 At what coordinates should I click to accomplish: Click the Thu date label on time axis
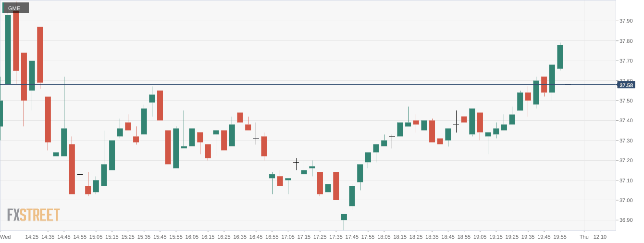tap(584, 237)
